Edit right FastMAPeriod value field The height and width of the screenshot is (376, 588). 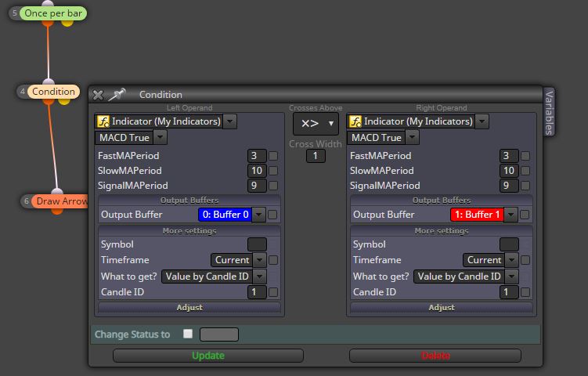coord(509,156)
